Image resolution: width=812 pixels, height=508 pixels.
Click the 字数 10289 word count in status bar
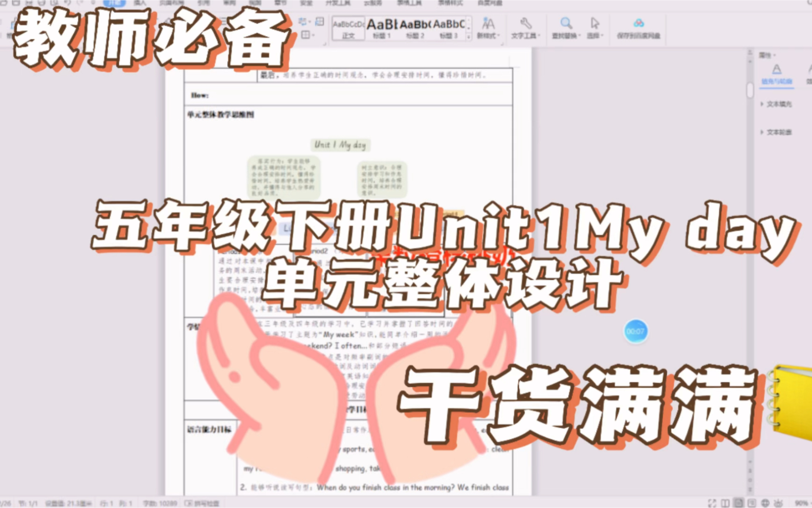(160, 503)
